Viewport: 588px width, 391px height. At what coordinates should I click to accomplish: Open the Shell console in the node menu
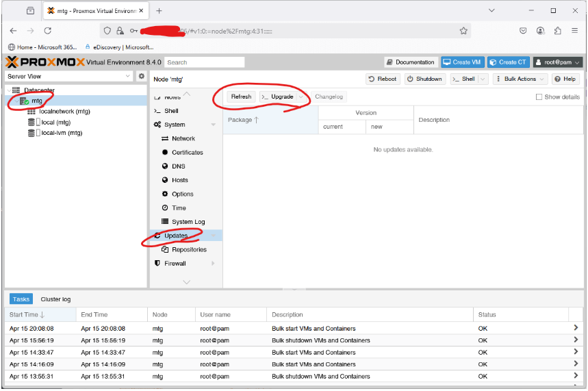click(x=171, y=111)
